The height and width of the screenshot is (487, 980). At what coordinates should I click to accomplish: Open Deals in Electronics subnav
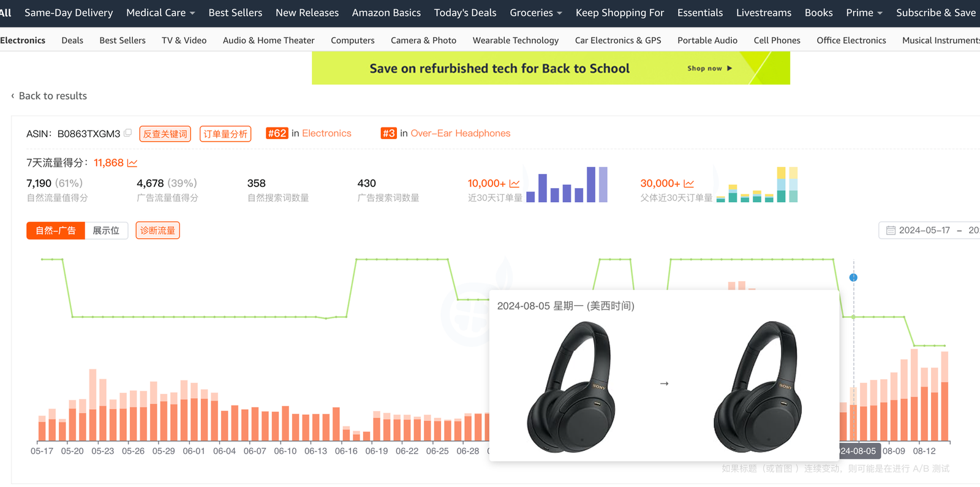pyautogui.click(x=72, y=40)
